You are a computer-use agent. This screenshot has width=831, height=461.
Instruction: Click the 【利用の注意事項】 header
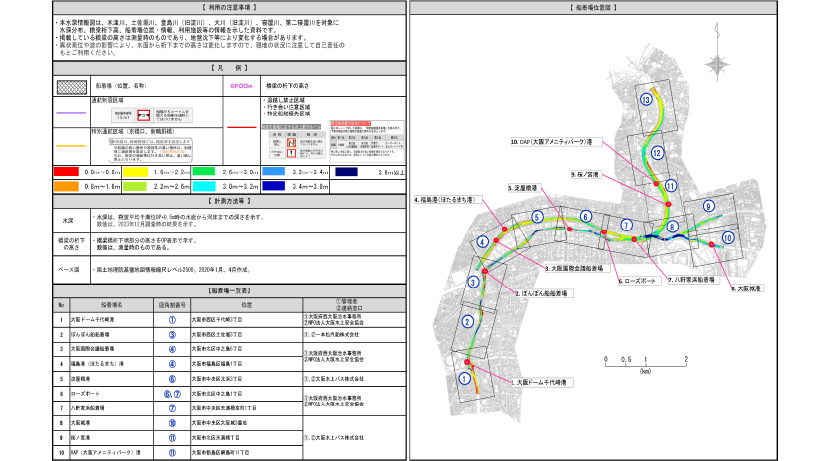coord(229,7)
